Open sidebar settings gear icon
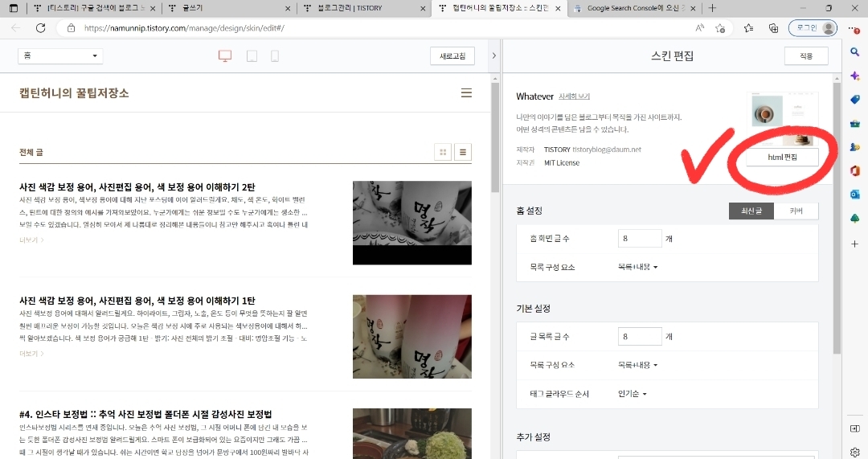 pos(854,452)
